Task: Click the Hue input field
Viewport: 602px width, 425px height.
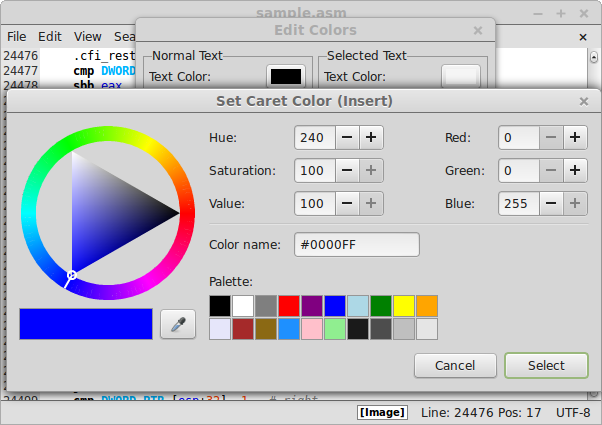Action: coord(315,137)
